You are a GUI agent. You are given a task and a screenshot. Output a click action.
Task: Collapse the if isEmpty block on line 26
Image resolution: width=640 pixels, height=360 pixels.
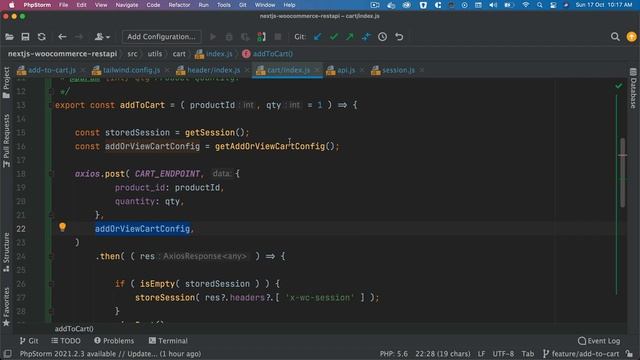(x=51, y=284)
